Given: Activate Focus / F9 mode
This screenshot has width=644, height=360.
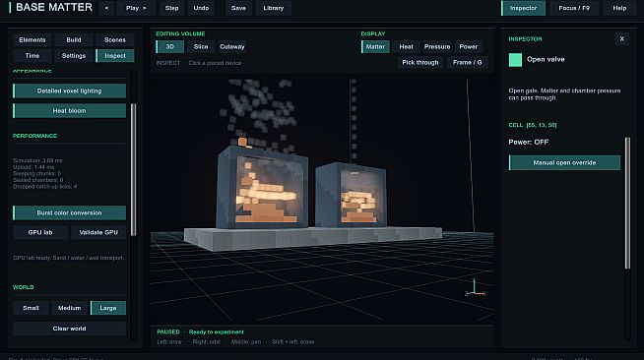Looking at the screenshot, I should [x=574, y=8].
